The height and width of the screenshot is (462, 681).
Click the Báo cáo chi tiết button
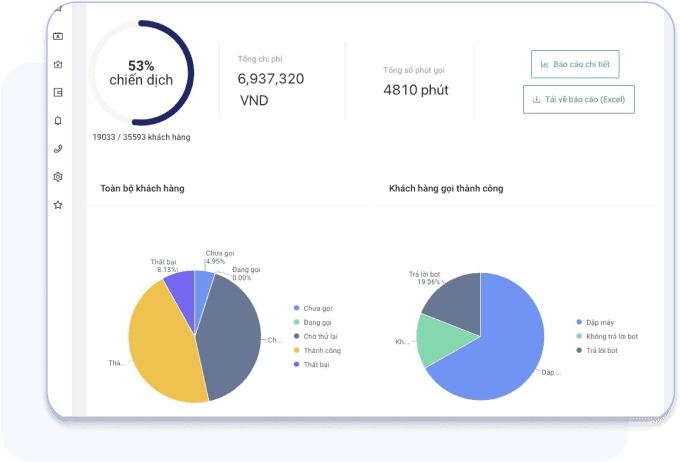click(x=575, y=64)
